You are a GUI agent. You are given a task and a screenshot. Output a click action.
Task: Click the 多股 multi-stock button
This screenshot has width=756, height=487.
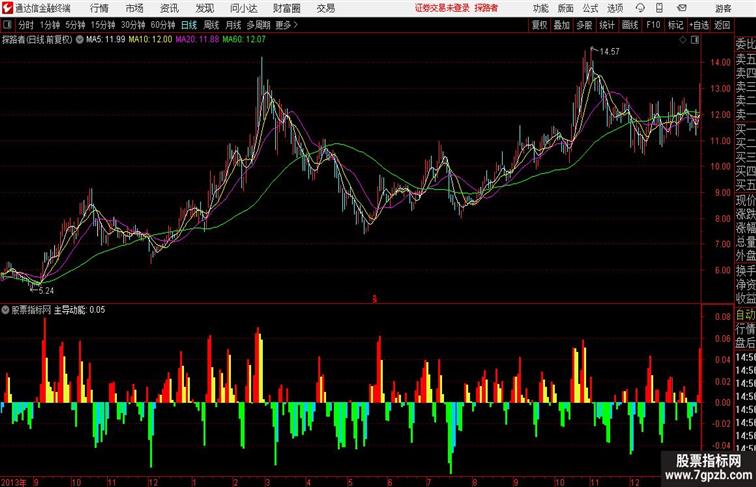pyautogui.click(x=584, y=25)
